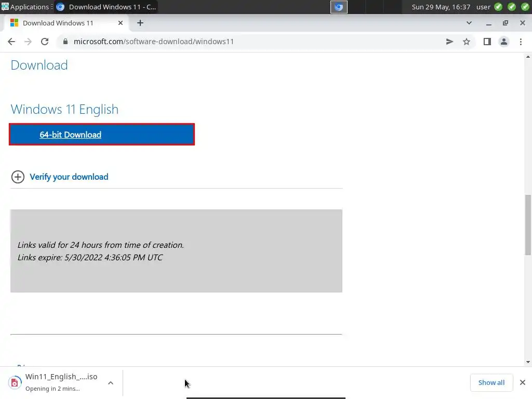Close the Download Windows 11 tab
Screen dimensions: 532x399
pyautogui.click(x=121, y=23)
